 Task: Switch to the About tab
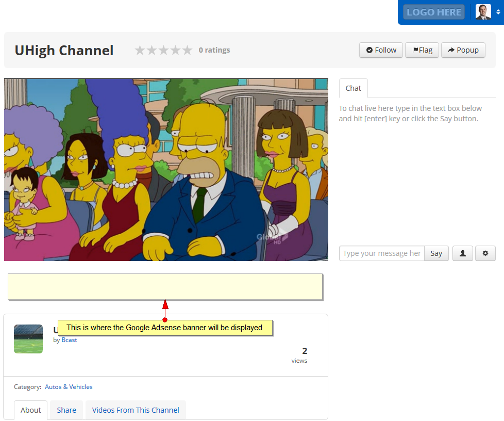[x=30, y=410]
